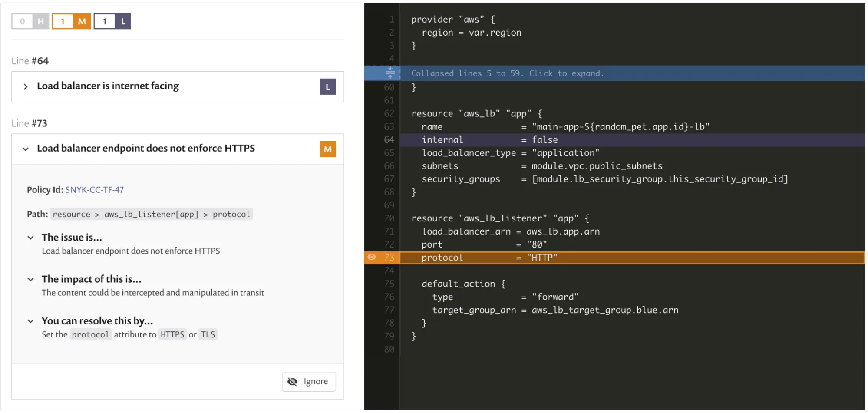Click the protocol code chip in the resolution text
The width and height of the screenshot is (868, 413).
(90, 334)
